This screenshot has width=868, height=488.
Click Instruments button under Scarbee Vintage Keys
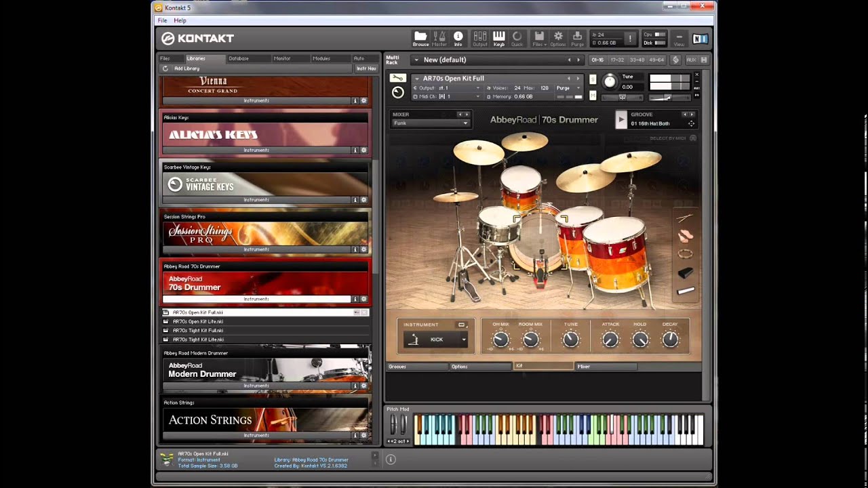[x=256, y=200]
